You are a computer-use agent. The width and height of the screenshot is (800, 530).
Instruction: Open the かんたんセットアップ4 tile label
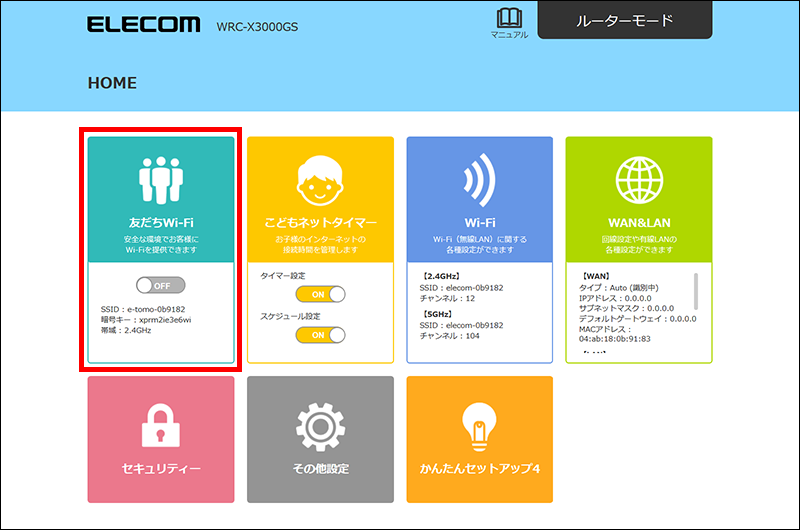click(x=480, y=468)
